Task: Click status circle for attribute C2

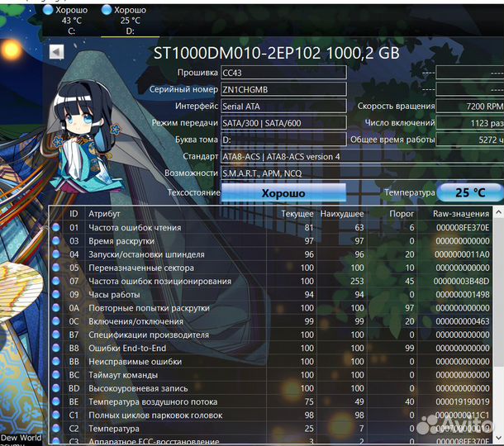Action: click(56, 429)
